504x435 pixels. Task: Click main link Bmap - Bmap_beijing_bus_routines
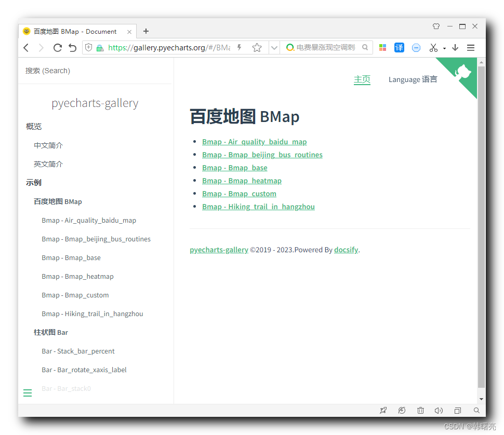click(x=262, y=155)
